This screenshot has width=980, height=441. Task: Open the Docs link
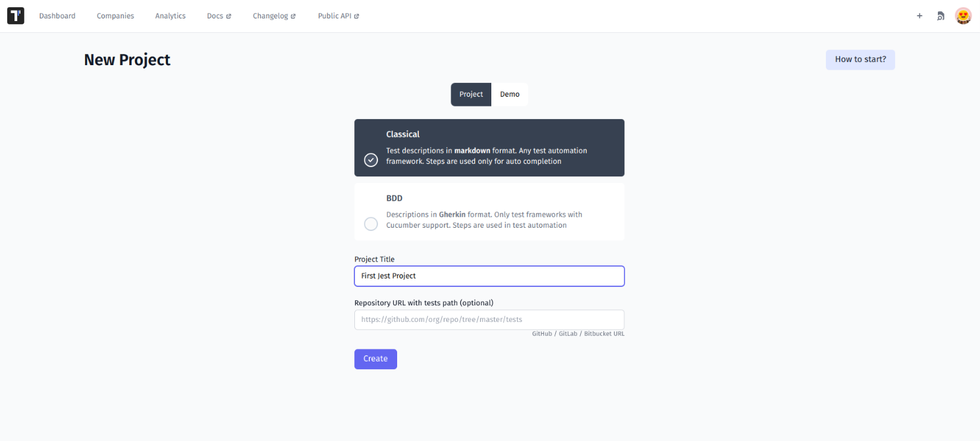(x=215, y=15)
